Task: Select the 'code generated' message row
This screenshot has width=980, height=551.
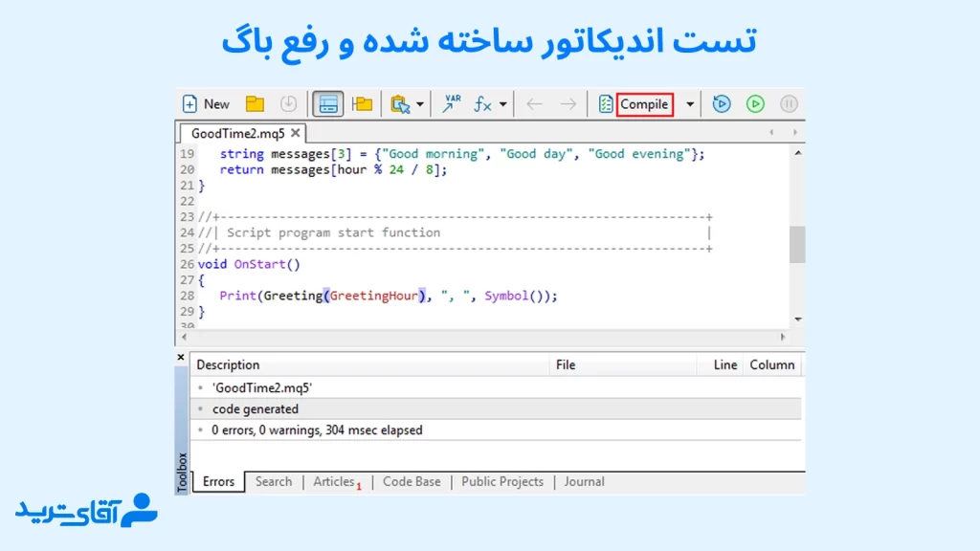Action: [x=255, y=408]
